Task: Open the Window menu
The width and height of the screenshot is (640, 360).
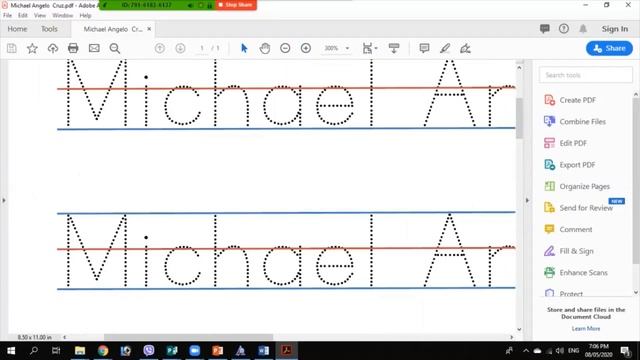Action: click(62, 16)
